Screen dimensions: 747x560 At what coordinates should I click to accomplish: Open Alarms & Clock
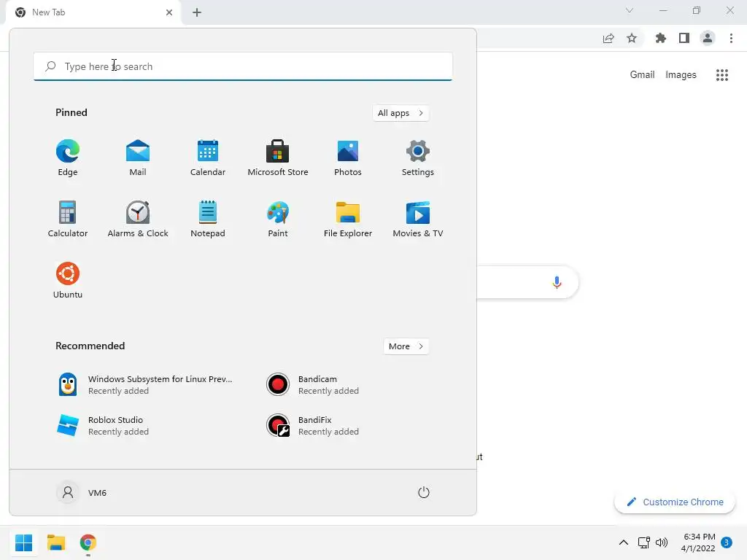[138, 219]
